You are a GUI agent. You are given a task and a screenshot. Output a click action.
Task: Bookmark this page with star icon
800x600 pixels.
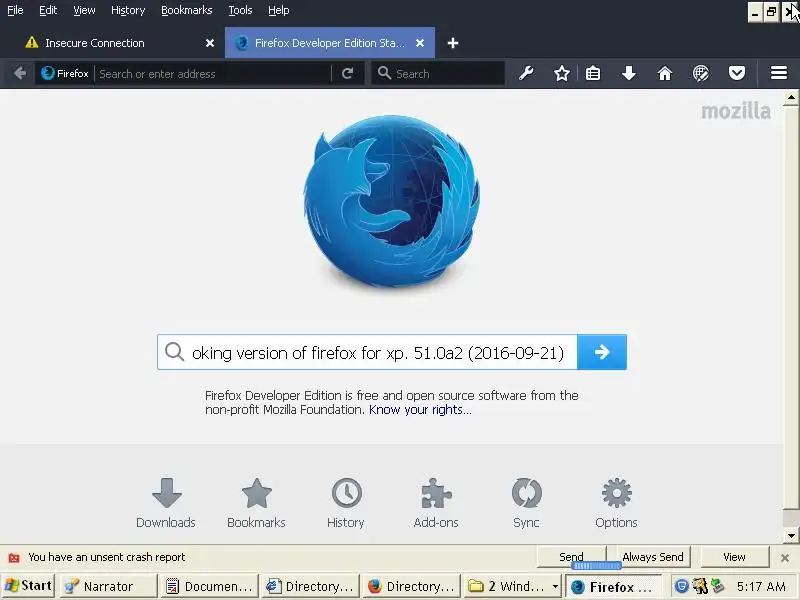[x=562, y=73]
